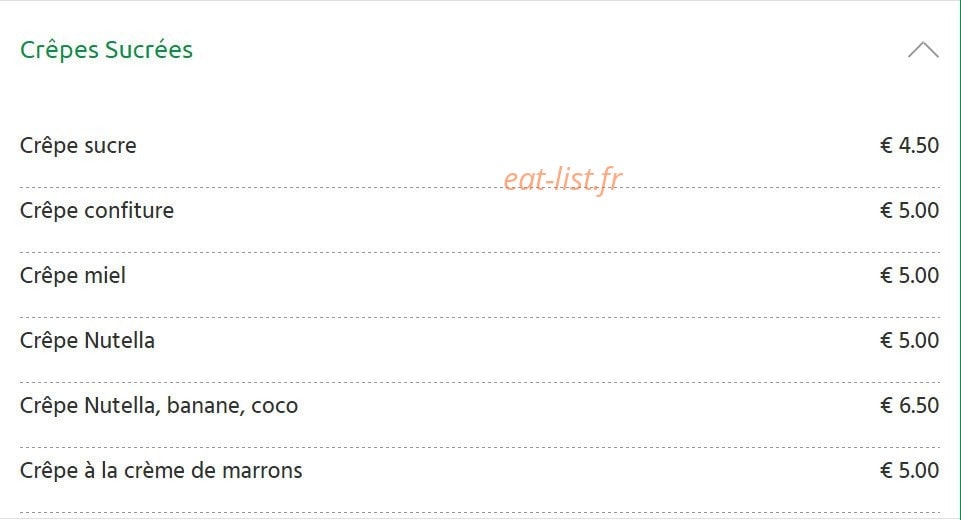Click price of Crêpe à la crème de marrons

point(910,470)
